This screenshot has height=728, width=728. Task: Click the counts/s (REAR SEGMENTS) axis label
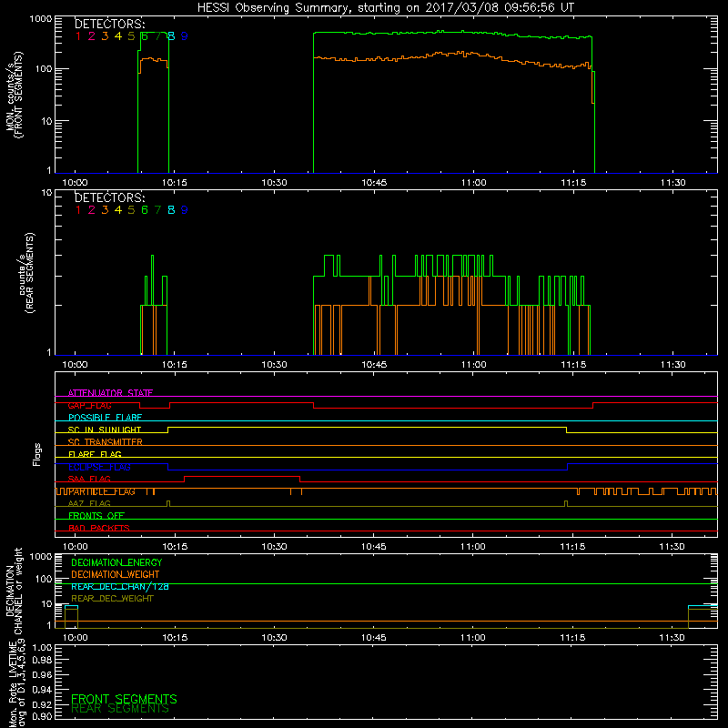click(x=26, y=273)
